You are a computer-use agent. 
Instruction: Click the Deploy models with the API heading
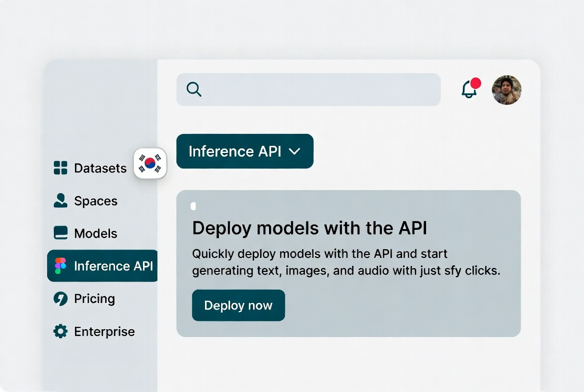pos(309,228)
